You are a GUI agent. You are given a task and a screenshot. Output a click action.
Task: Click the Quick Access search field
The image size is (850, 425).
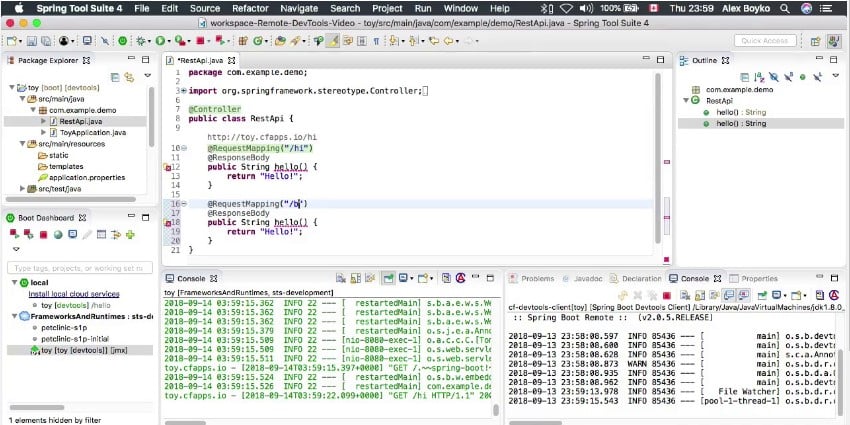pos(765,41)
